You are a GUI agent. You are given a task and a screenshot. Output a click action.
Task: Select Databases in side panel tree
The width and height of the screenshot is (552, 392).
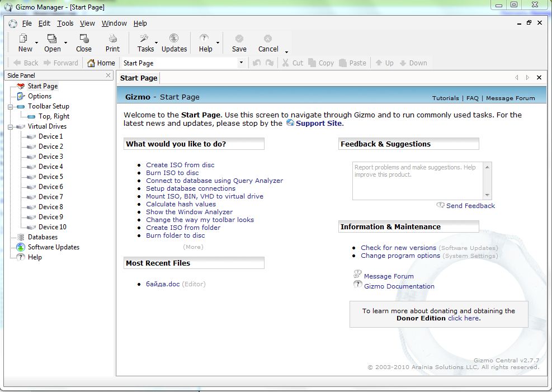tap(43, 237)
